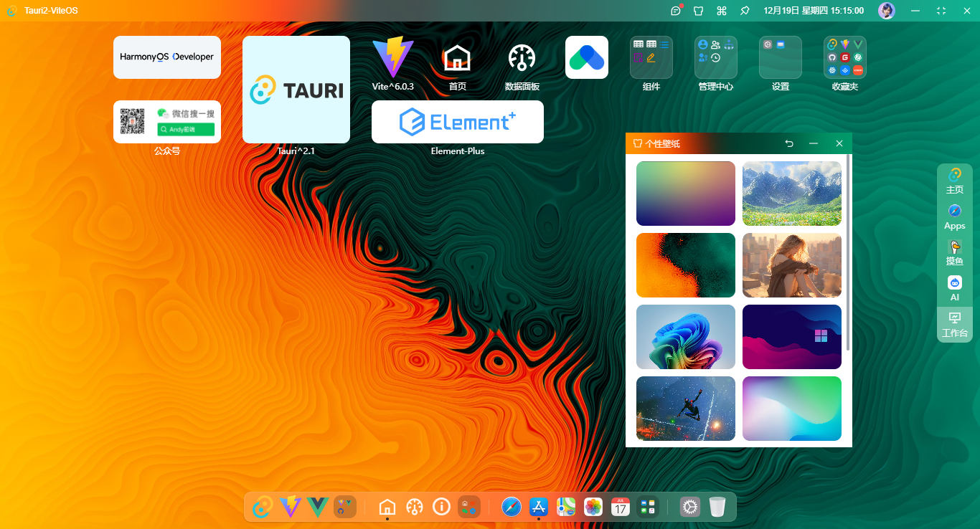Screen dimensions: 980x529
Task: Click the home icon in the dock
Action: coord(387,507)
